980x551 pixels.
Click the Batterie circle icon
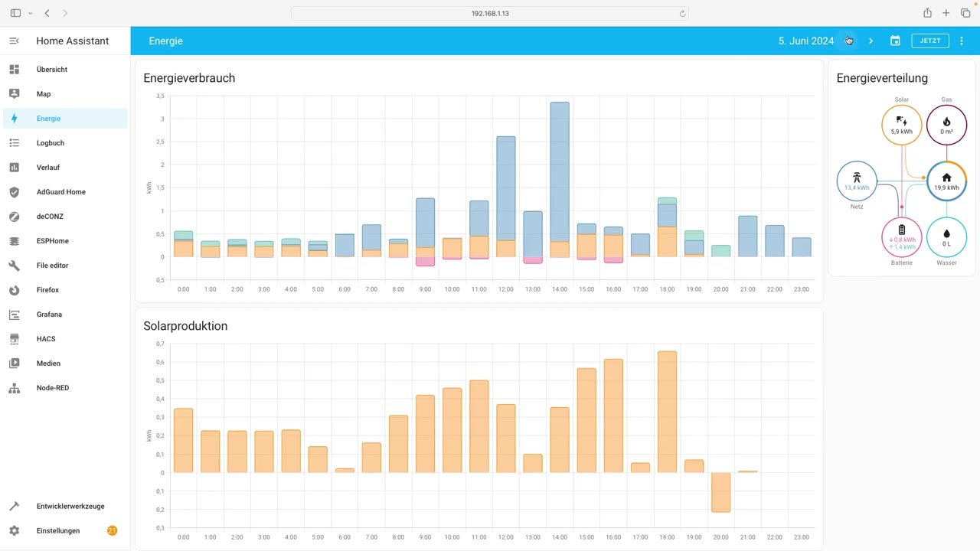(902, 236)
